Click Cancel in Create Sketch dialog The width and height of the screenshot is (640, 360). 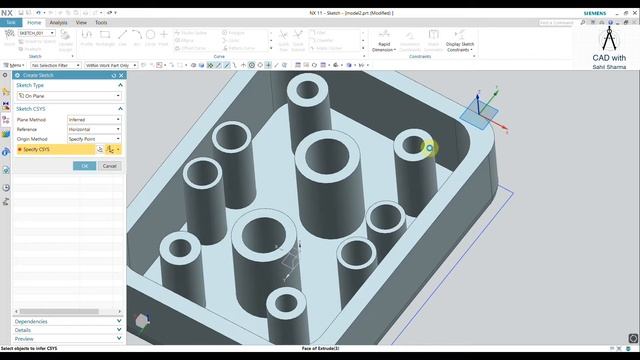pyautogui.click(x=109, y=166)
